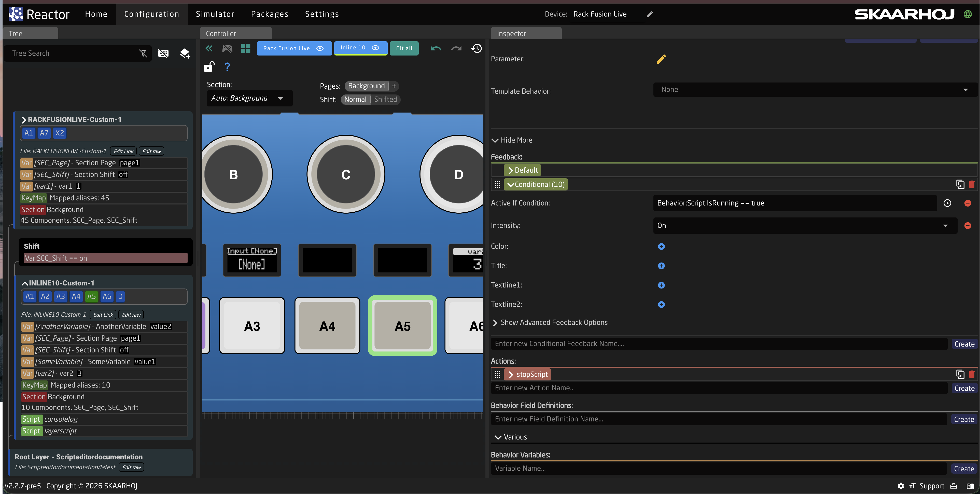Screen dimensions: 980x494
Task: Select the A3 chip in INLINE10-Custom-1
Action: click(x=61, y=296)
